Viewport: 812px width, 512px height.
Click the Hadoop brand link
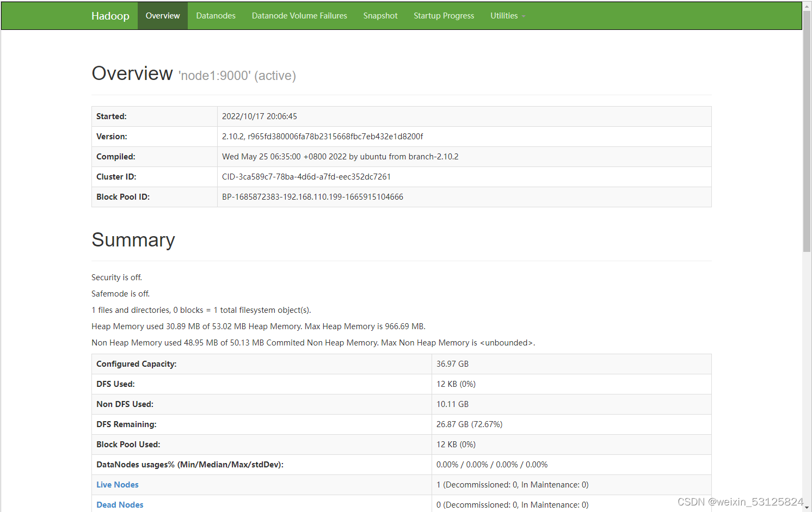(110, 15)
